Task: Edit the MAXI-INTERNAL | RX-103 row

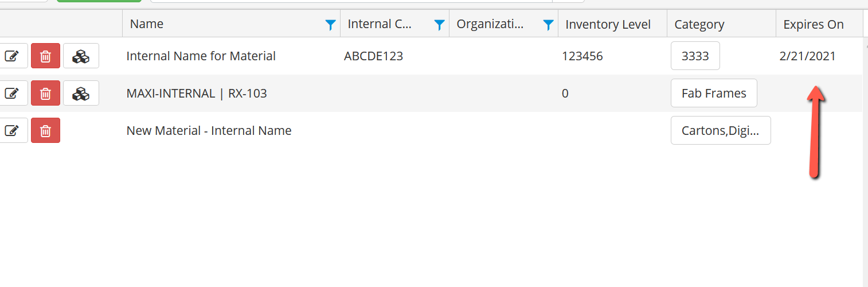Action: pyautogui.click(x=12, y=93)
